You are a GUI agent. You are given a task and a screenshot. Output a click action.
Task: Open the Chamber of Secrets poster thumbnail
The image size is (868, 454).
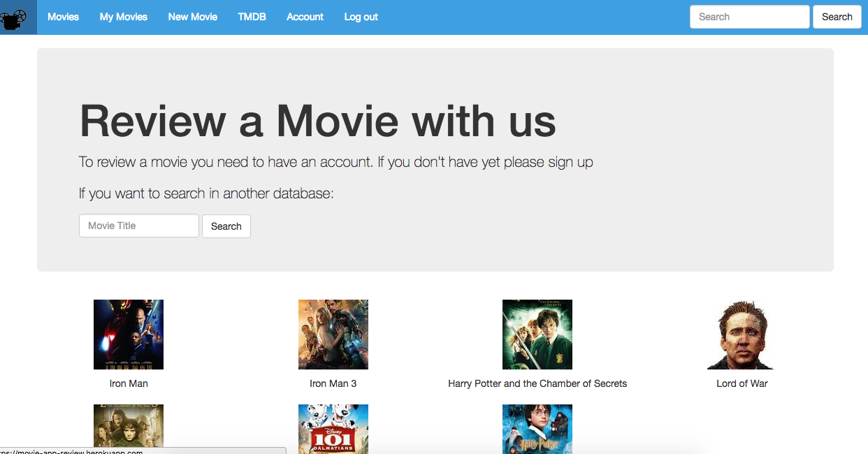pos(537,335)
